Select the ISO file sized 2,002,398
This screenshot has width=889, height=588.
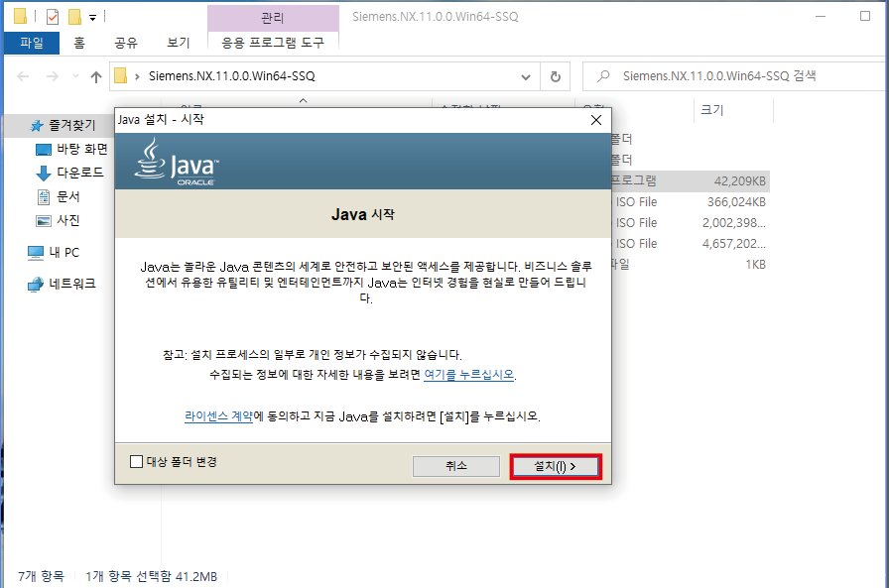tap(691, 223)
